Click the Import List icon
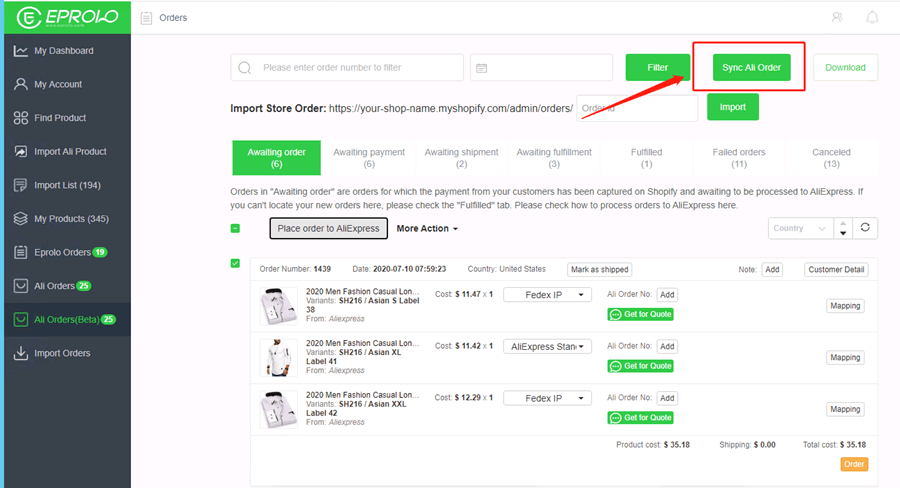 21,185
